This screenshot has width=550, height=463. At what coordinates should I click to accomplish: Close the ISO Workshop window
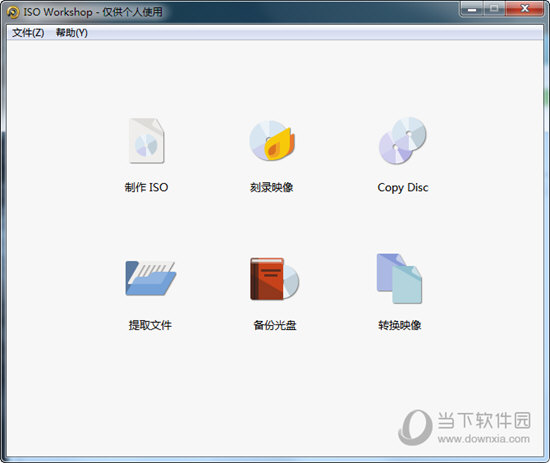tap(525, 9)
